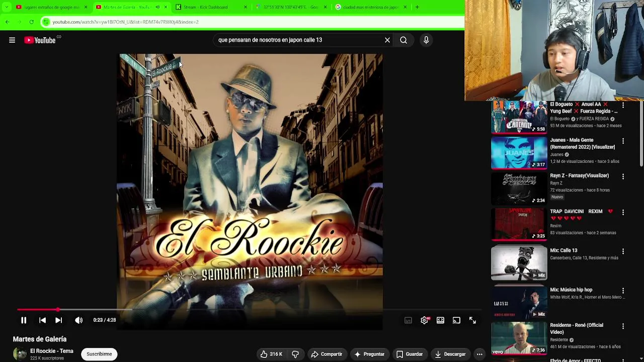Image resolution: width=644 pixels, height=362 pixels.
Task: Close the ciudad mas misteriosa de japon tab
Action: (x=405, y=7)
